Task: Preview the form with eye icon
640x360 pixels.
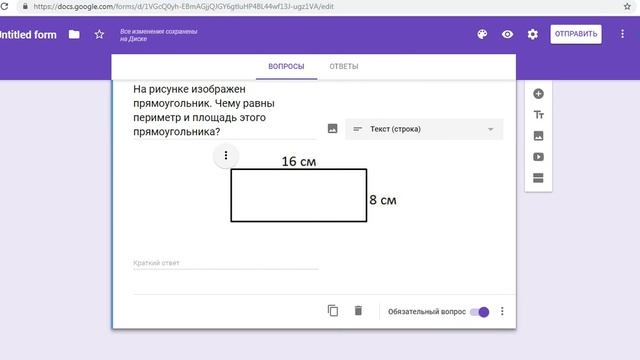Action: coord(507,34)
